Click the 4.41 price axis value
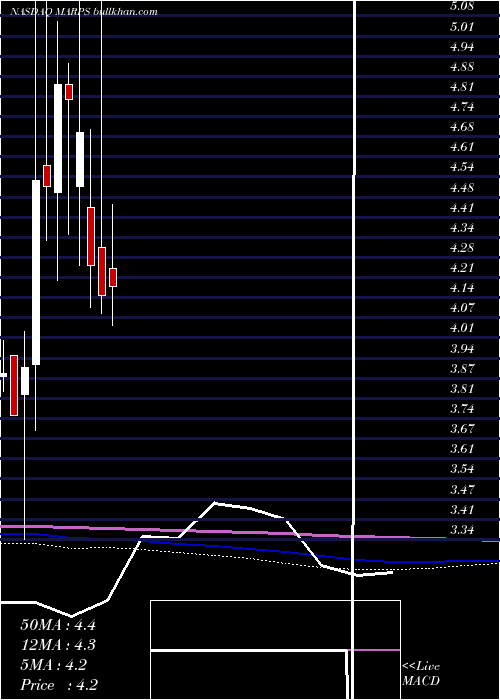 [462, 208]
